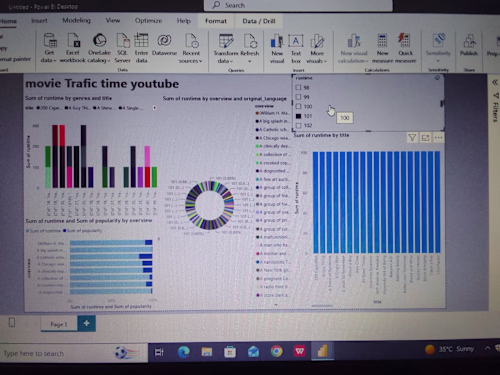500x375 pixels.
Task: Click the runtime slicer vertical scrollbar
Action: pos(442,103)
